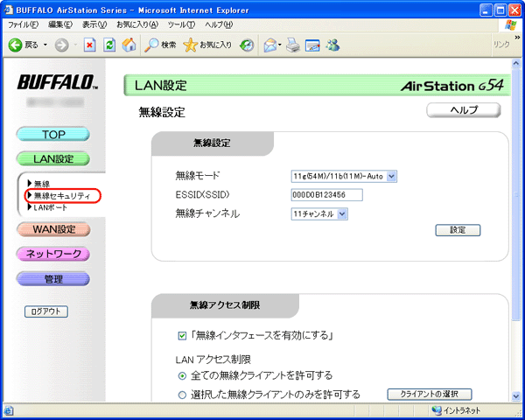The height and width of the screenshot is (420, 525).
Task: Click the ログアウト button
Action: coord(46,311)
